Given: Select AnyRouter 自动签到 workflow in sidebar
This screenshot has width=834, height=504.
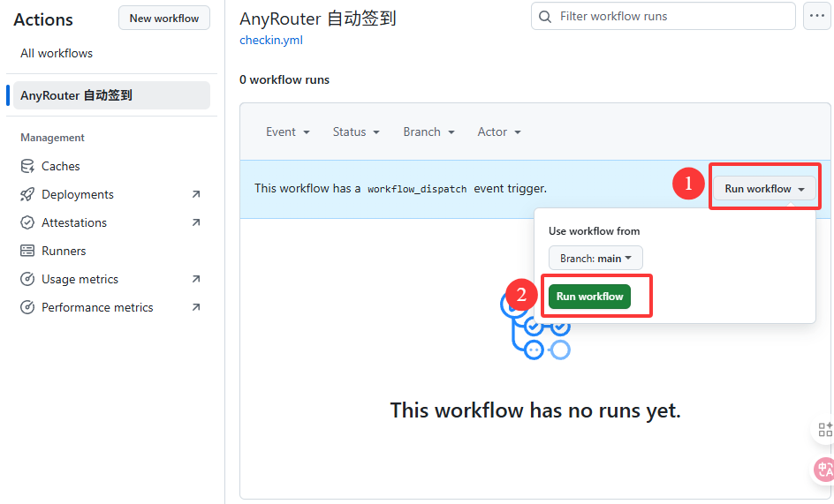Looking at the screenshot, I should coord(111,95).
